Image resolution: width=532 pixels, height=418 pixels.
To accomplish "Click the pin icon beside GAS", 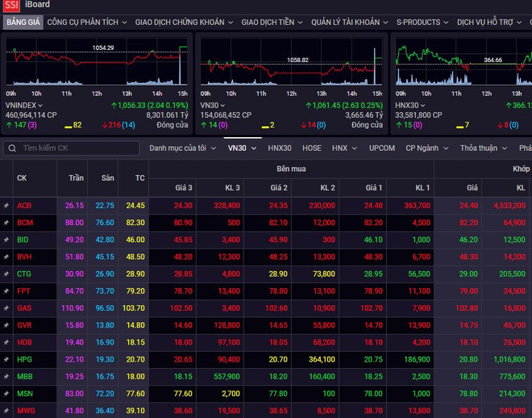I will click(x=6, y=308).
